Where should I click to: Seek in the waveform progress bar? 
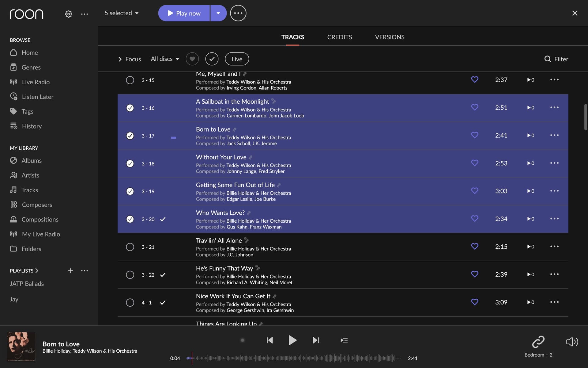(294, 358)
